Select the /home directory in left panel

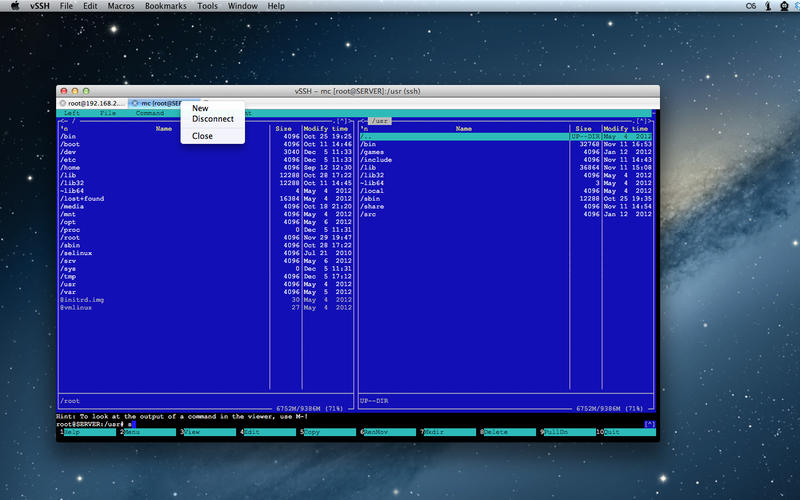click(x=71, y=167)
